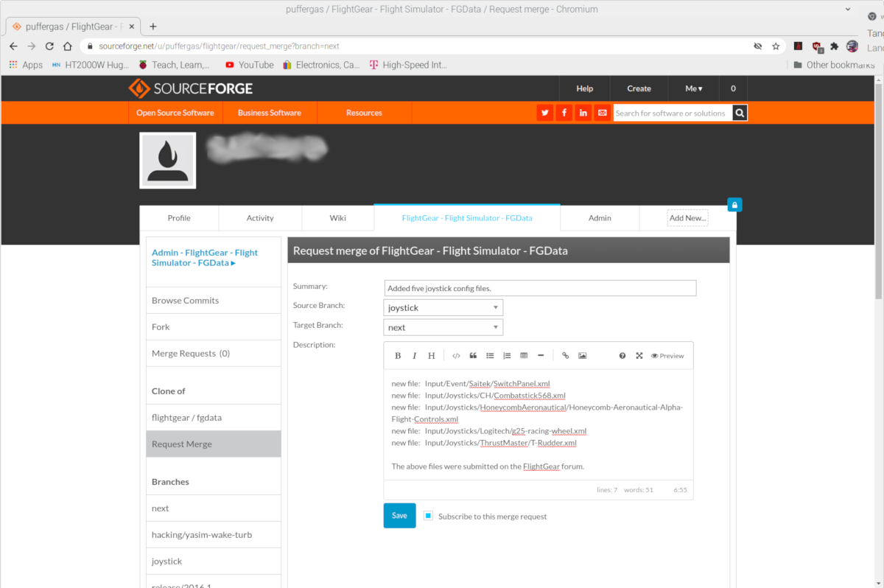Toggle italic formatting in description editor
The image size is (884, 588).
(415, 356)
